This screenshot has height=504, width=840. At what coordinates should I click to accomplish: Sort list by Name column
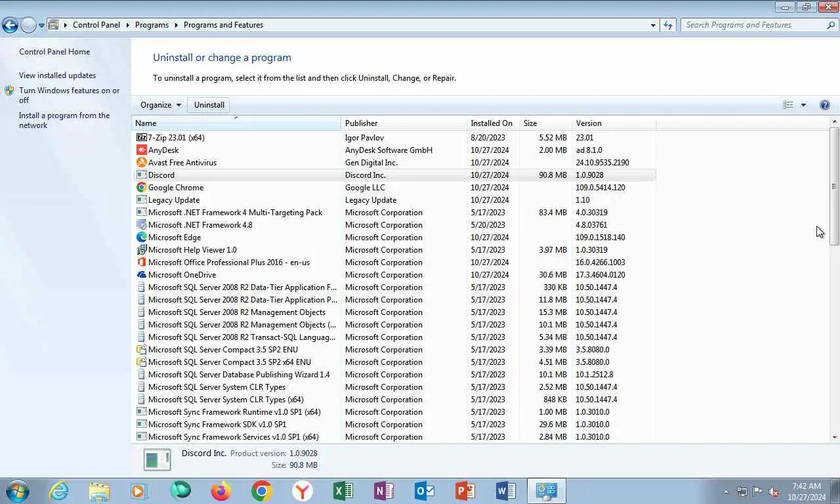click(x=236, y=123)
